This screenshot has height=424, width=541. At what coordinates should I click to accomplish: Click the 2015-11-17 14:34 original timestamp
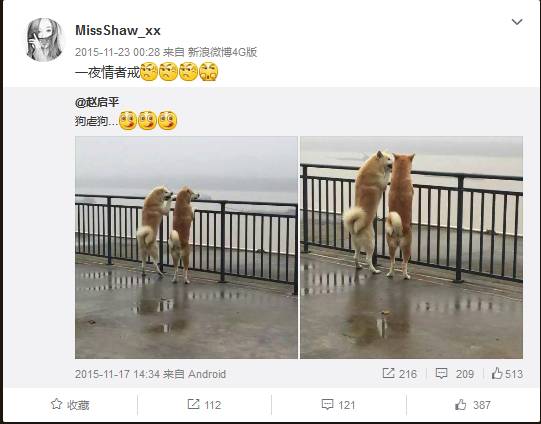coord(117,374)
